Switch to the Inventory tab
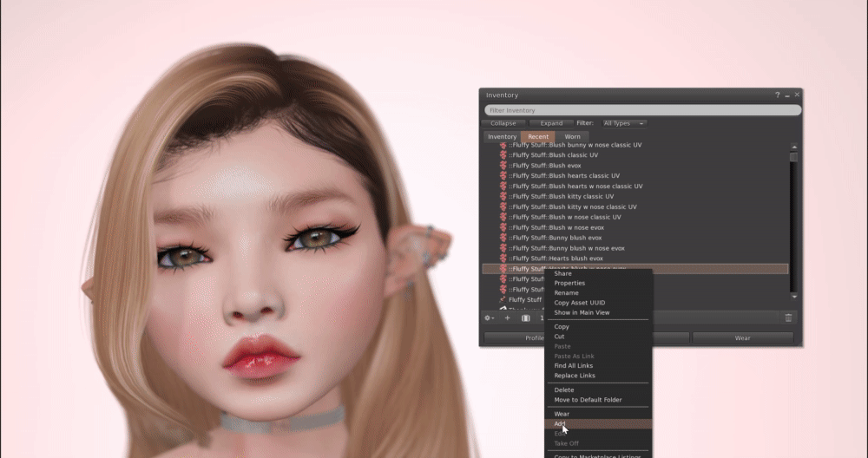868x458 pixels. (x=502, y=137)
